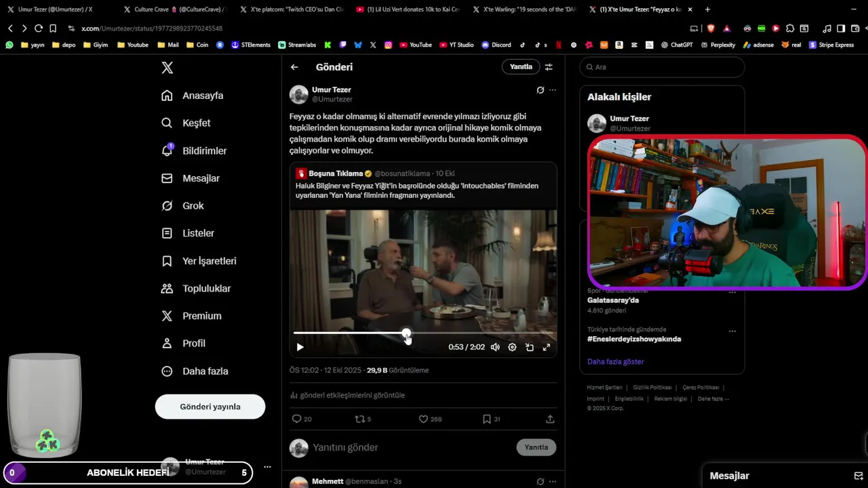The image size is (868, 488).
Task: Open ChatGPT bookmark
Action: pyautogui.click(x=677, y=45)
